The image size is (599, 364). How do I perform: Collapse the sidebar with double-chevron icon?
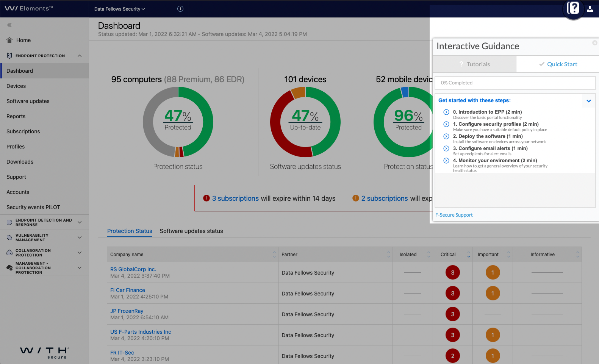[9, 25]
